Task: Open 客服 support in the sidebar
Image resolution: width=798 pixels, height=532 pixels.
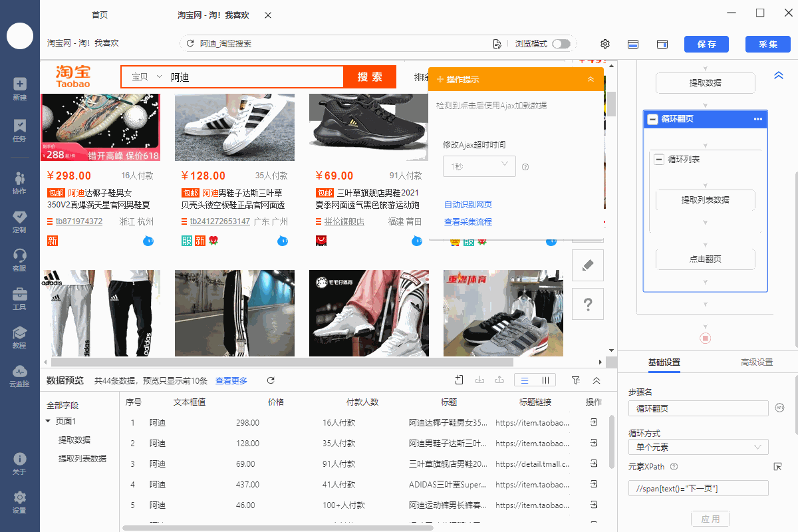Action: (x=19, y=260)
